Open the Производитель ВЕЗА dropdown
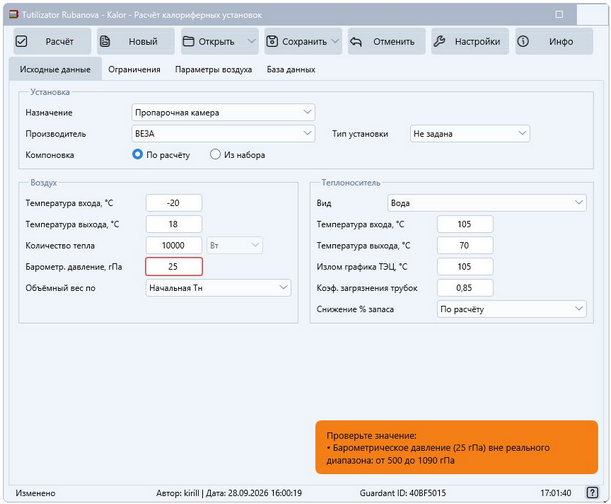 click(x=223, y=133)
